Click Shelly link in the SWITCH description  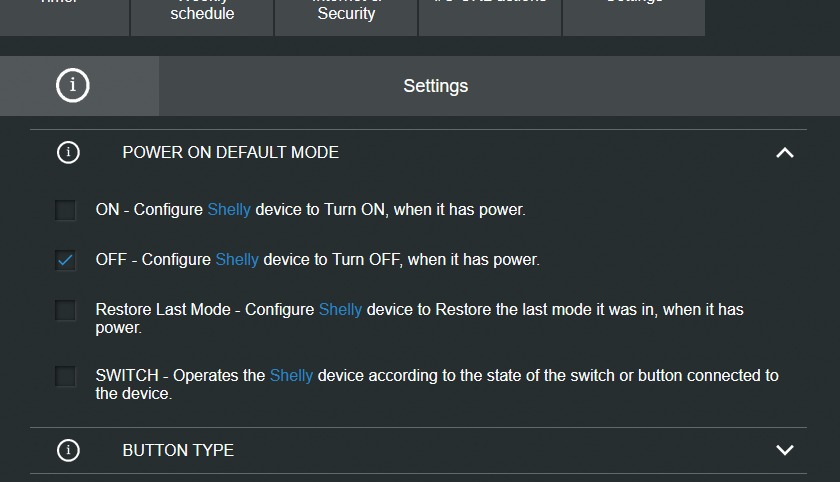pyautogui.click(x=291, y=375)
